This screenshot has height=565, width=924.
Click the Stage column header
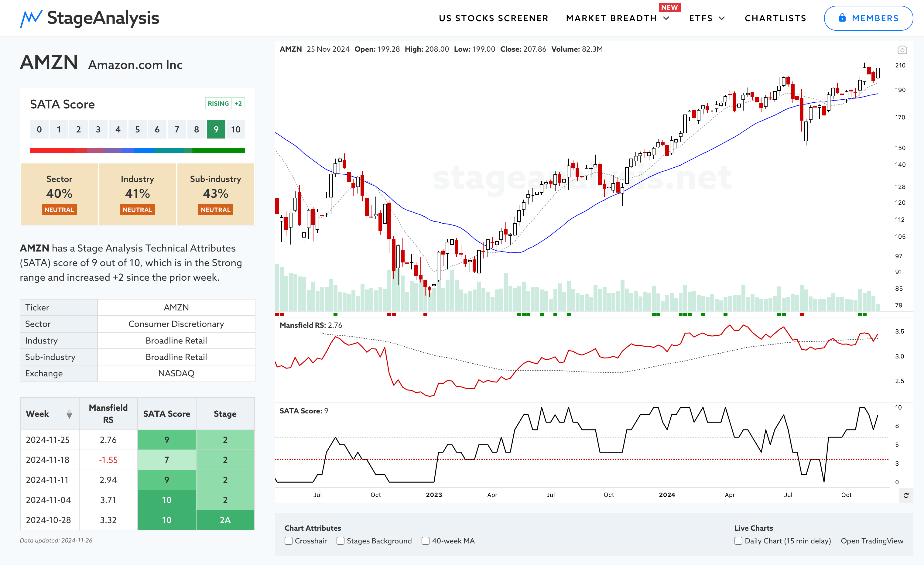(225, 413)
